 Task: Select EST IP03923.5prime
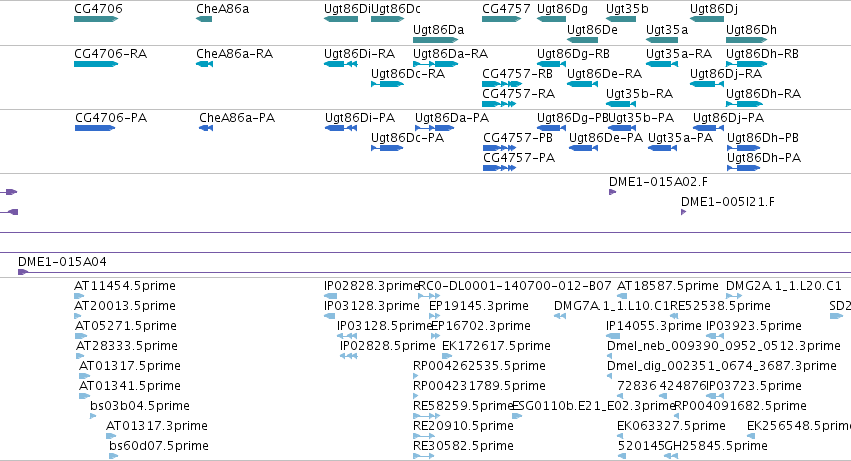(714, 336)
